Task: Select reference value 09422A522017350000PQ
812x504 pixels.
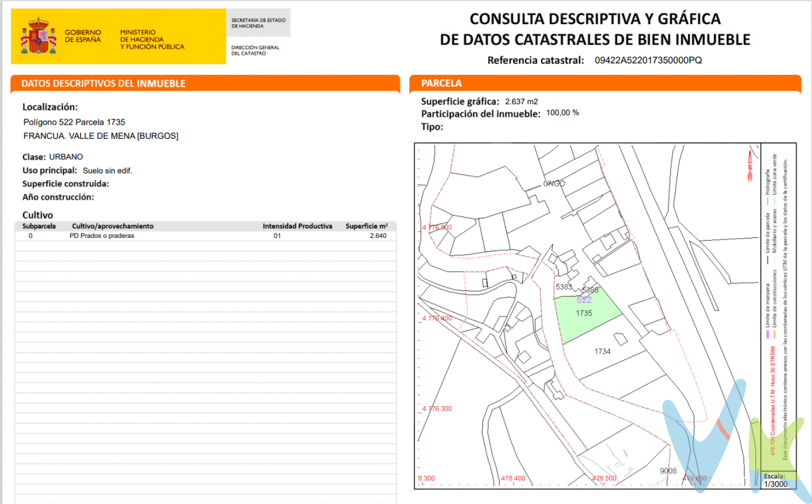Action: (648, 60)
